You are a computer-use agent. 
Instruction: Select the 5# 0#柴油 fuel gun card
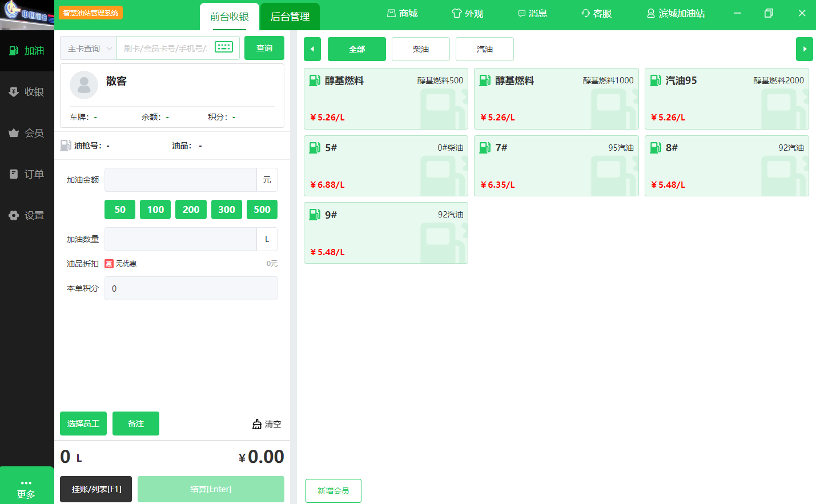(386, 166)
